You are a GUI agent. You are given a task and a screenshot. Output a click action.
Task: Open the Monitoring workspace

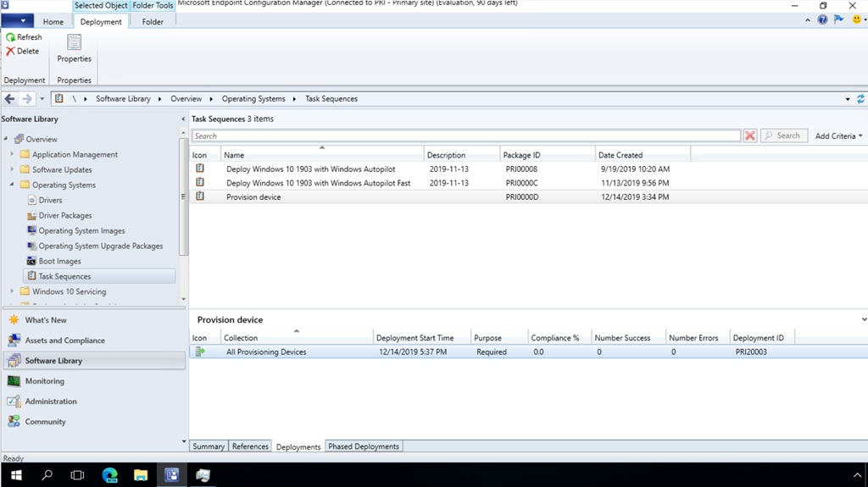click(x=44, y=381)
